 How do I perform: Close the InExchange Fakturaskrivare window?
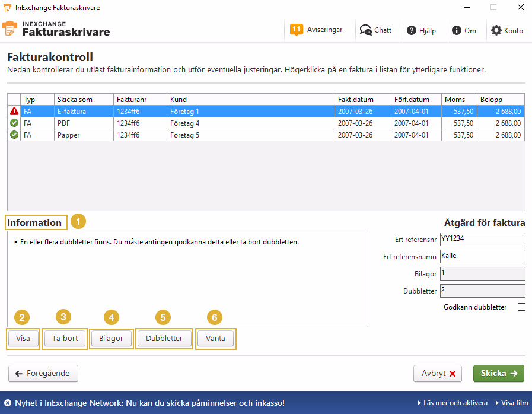(521, 8)
